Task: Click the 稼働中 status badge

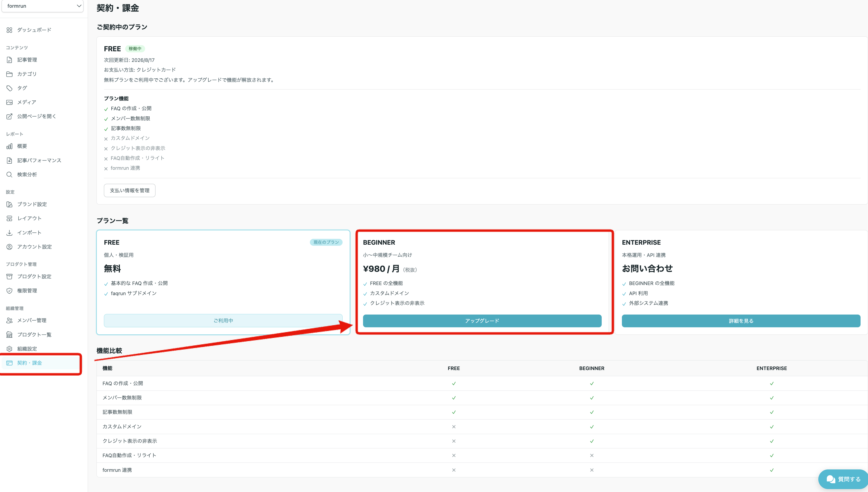Action: click(135, 49)
